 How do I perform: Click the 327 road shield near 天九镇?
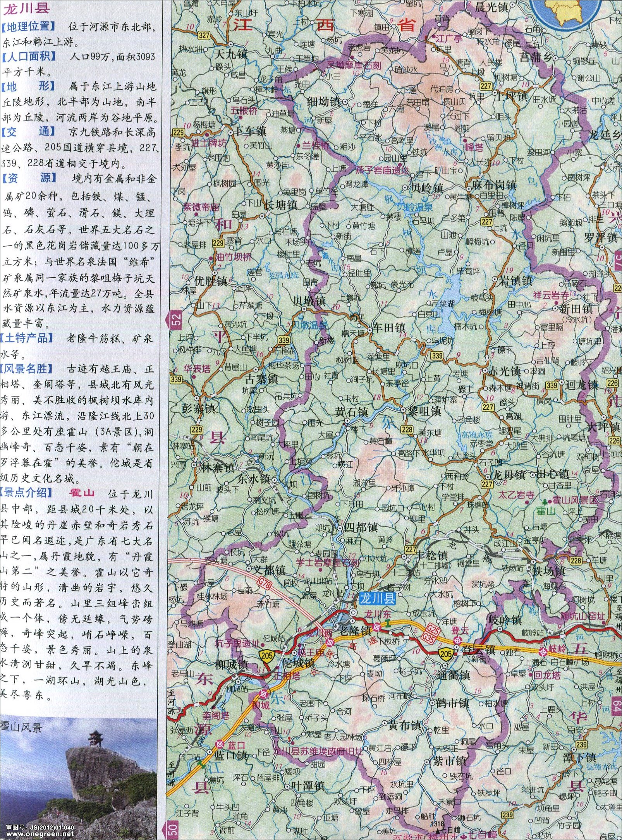(204, 36)
